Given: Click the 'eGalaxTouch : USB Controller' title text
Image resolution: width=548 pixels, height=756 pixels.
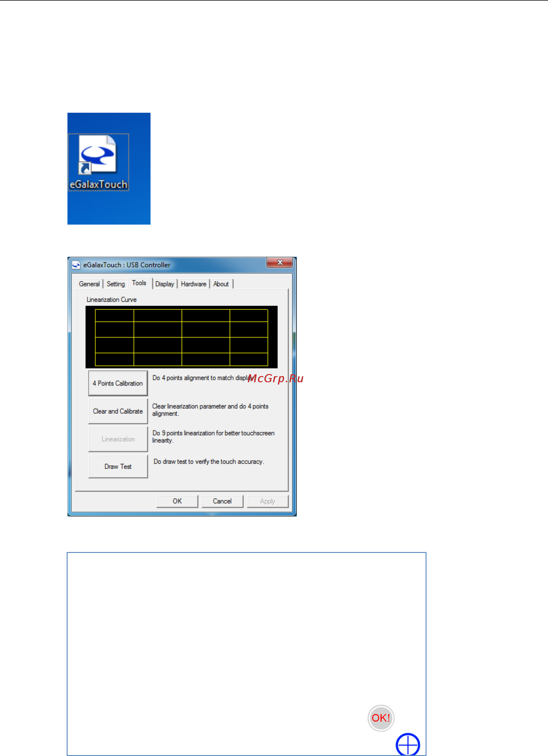Looking at the screenshot, I should click(x=127, y=265).
